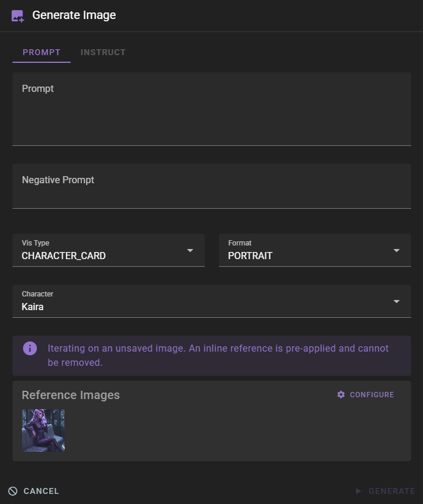423x504 pixels.
Task: Click the prohibition icon beside CANCEL
Action: point(13,491)
